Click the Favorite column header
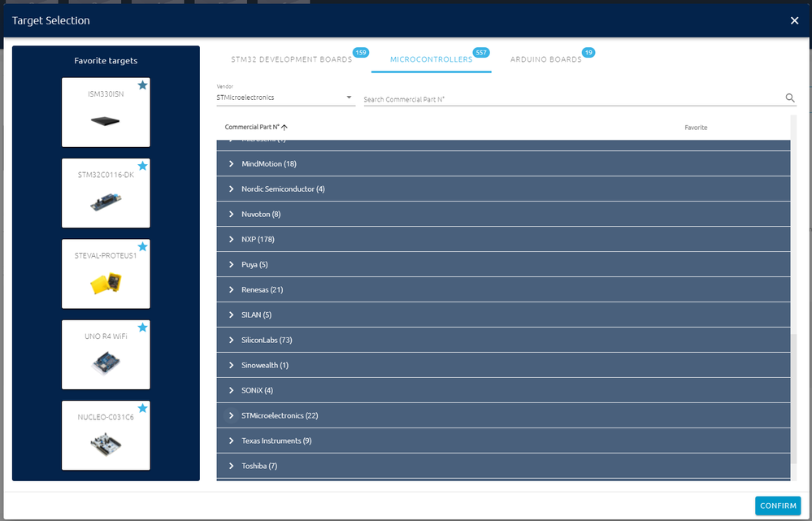The width and height of the screenshot is (812, 521). pyautogui.click(x=696, y=128)
